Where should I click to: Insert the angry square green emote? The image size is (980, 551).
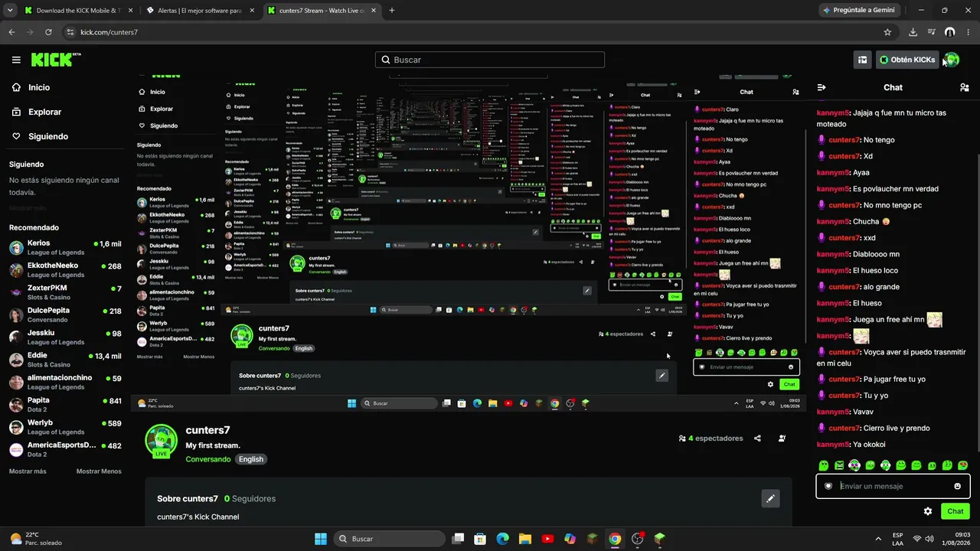tap(839, 465)
